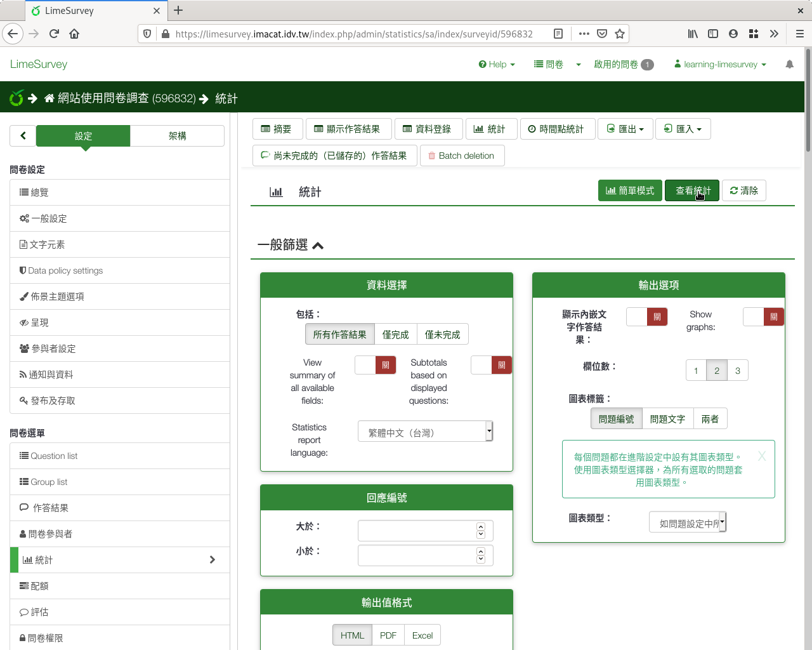The image size is (812, 650).
Task: Click the LimeSurvey lime logo in breadcrumb
Action: coord(16,98)
